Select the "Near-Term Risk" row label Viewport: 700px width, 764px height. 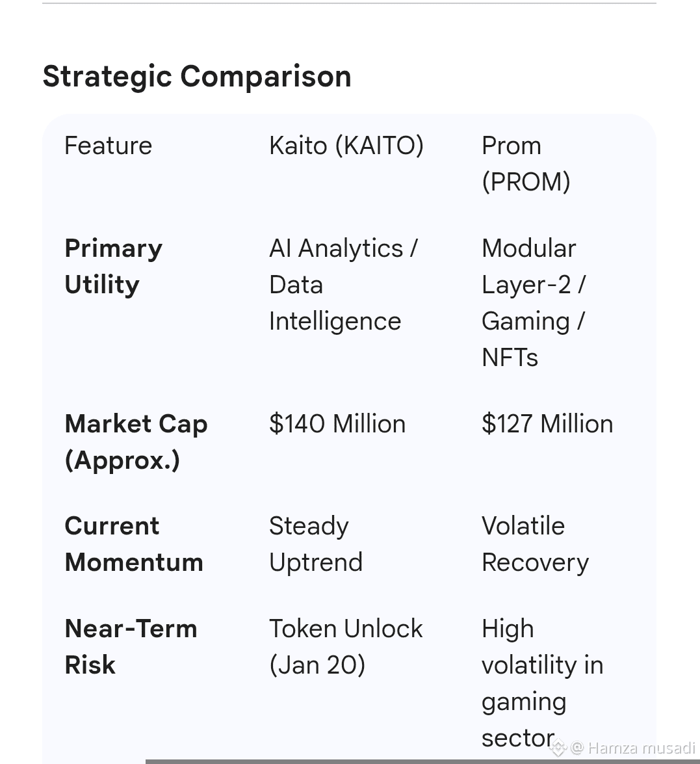(x=131, y=646)
